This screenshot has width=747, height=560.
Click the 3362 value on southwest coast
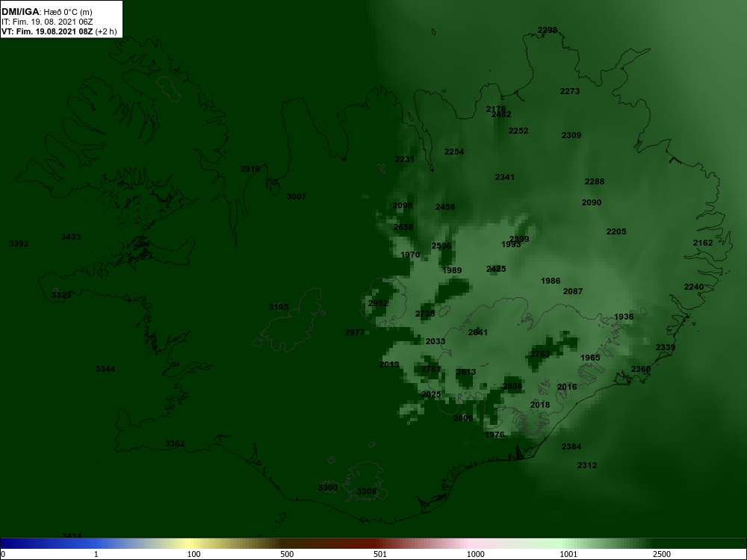click(174, 444)
